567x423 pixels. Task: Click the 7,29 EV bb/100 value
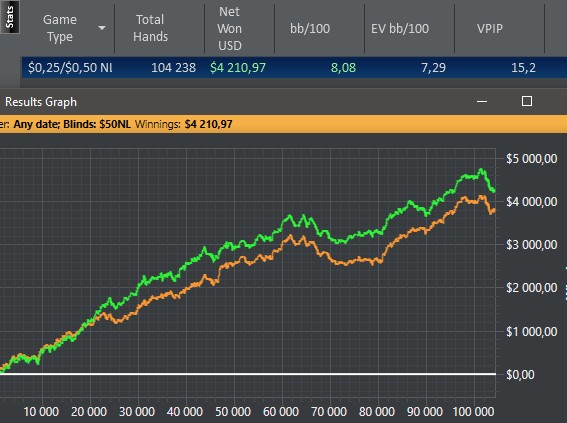tap(433, 68)
